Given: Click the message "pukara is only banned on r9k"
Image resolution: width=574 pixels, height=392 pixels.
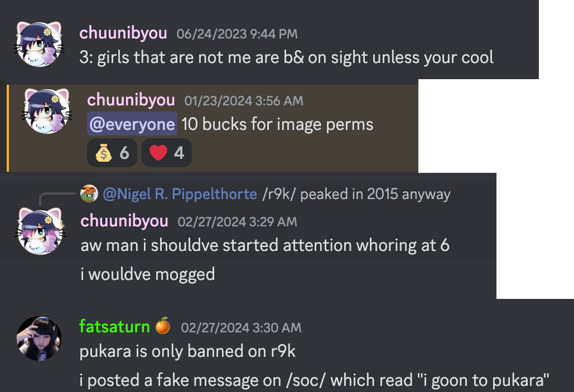Looking at the screenshot, I should (187, 351).
